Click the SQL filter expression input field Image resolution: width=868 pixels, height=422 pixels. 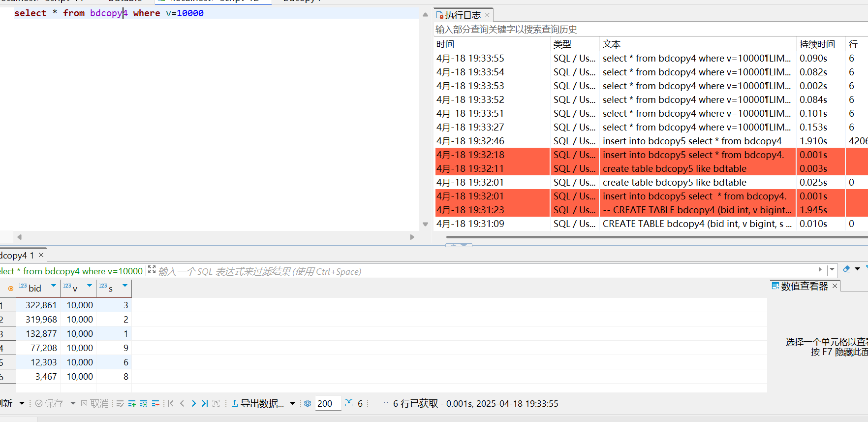486,271
